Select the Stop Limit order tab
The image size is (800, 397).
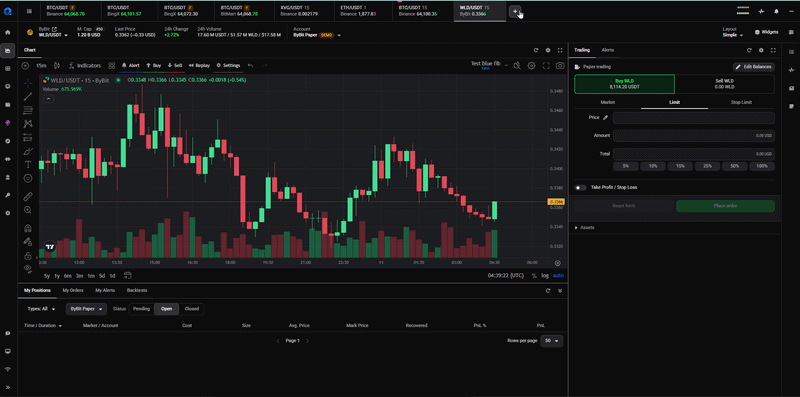click(741, 102)
